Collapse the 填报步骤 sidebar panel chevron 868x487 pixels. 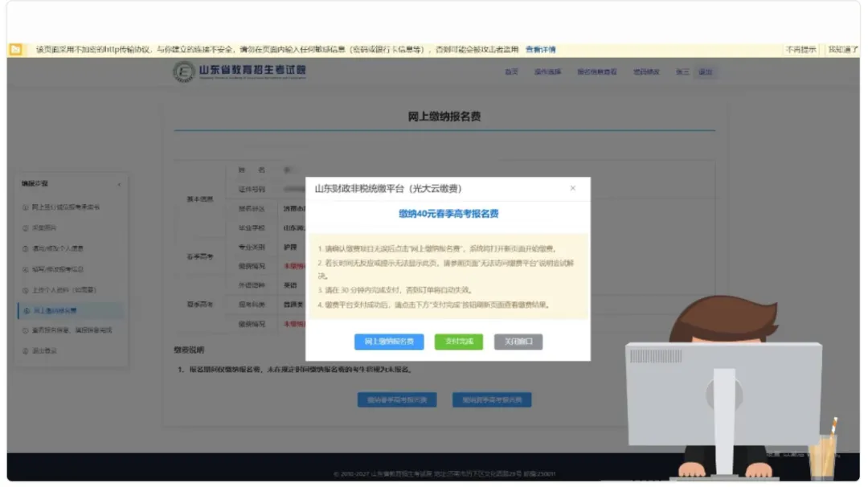point(119,184)
